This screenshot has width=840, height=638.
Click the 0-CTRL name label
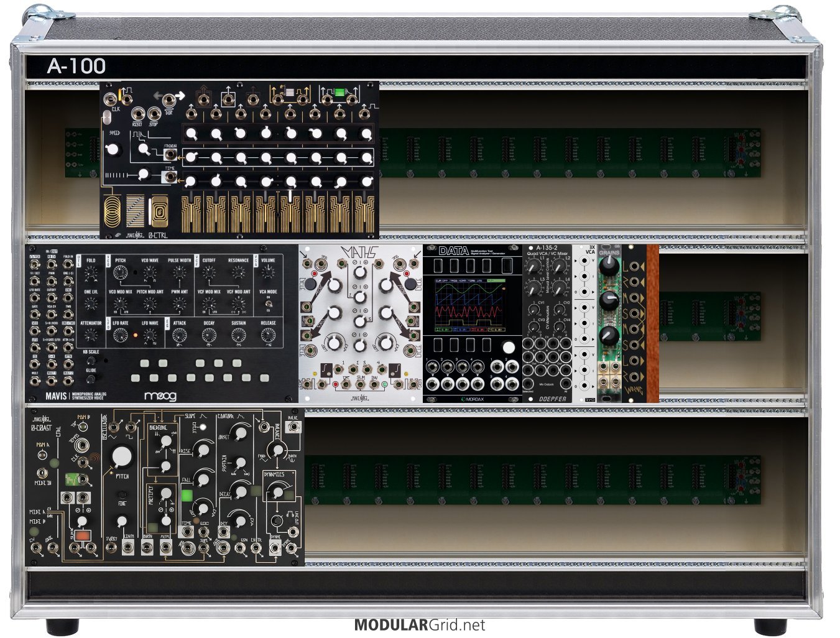158,235
